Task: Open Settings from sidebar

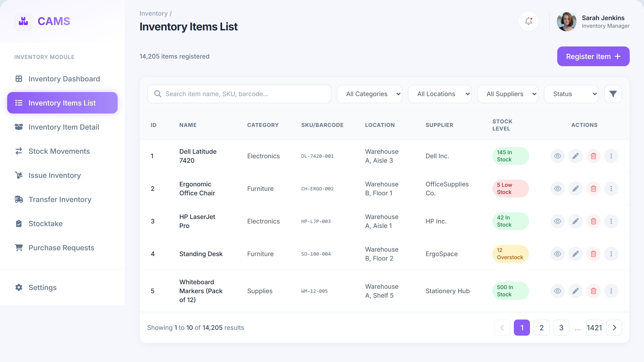Action: click(x=62, y=288)
